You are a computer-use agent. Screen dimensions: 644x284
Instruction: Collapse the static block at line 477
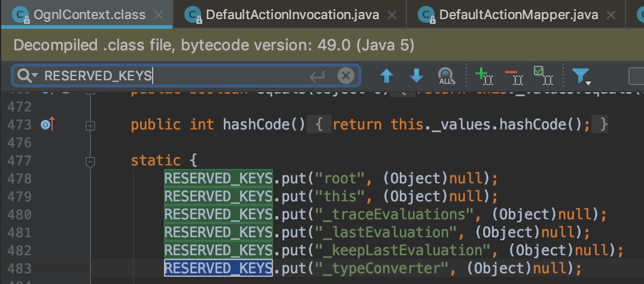[x=90, y=162]
